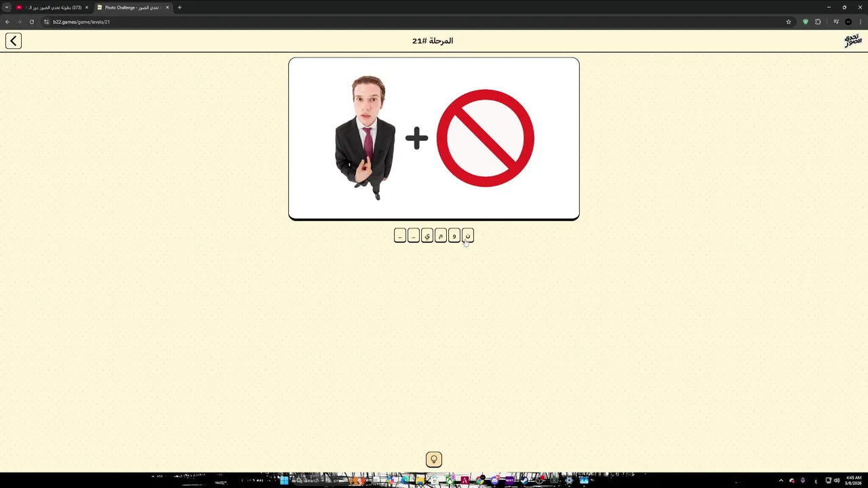Open Steam from the taskbar
This screenshot has width=868, height=488.
coord(524,481)
